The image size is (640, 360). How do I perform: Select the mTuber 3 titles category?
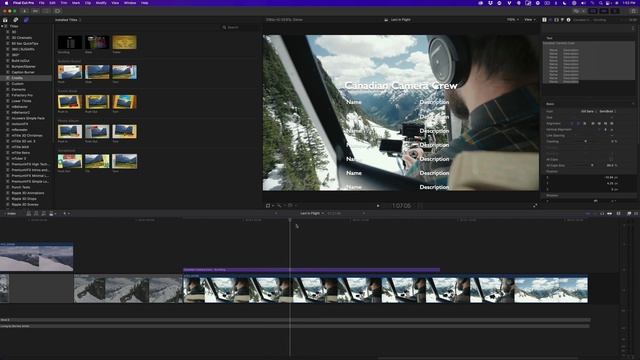pos(19,158)
